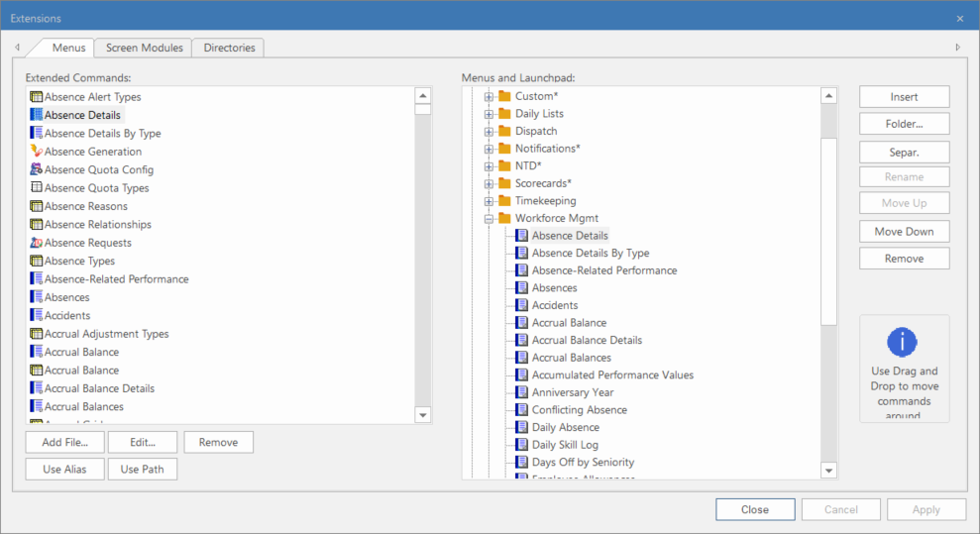Image resolution: width=980 pixels, height=534 pixels.
Task: Click the Days Off by Seniority icon
Action: point(521,463)
